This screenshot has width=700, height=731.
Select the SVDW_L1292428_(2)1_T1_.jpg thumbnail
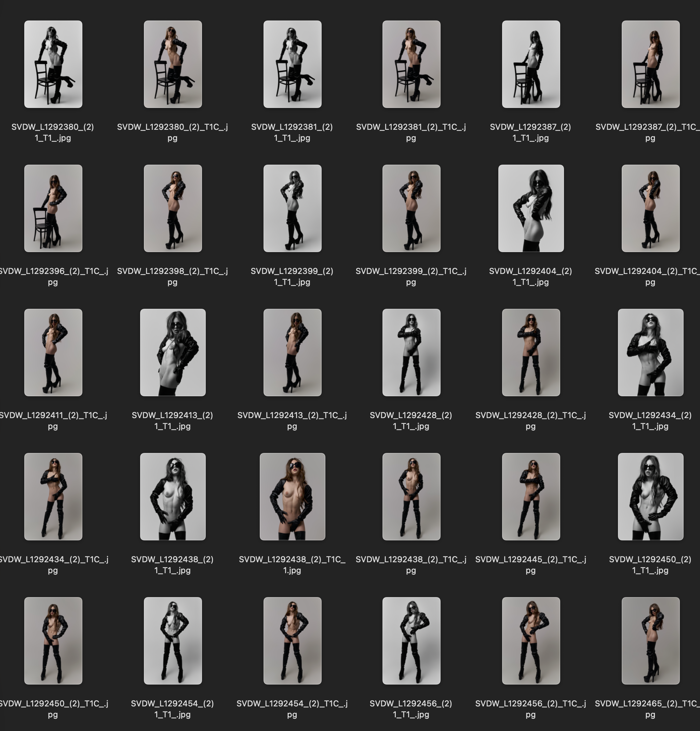pyautogui.click(x=411, y=352)
